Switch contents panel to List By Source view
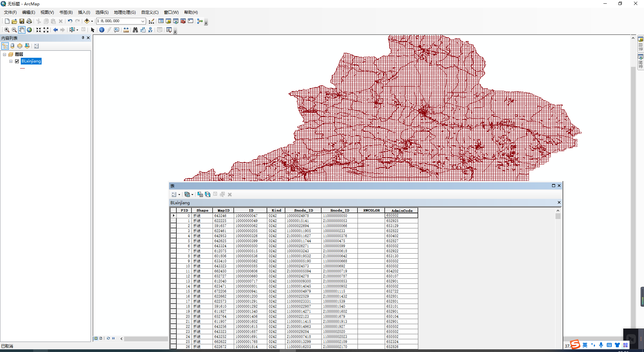Image resolution: width=644 pixels, height=352 pixels. 12,46
